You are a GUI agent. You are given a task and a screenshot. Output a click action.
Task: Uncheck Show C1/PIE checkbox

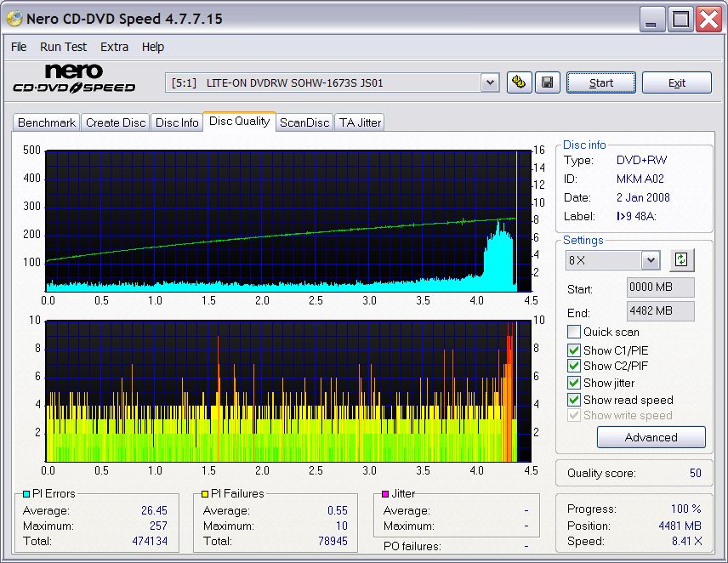pos(574,350)
